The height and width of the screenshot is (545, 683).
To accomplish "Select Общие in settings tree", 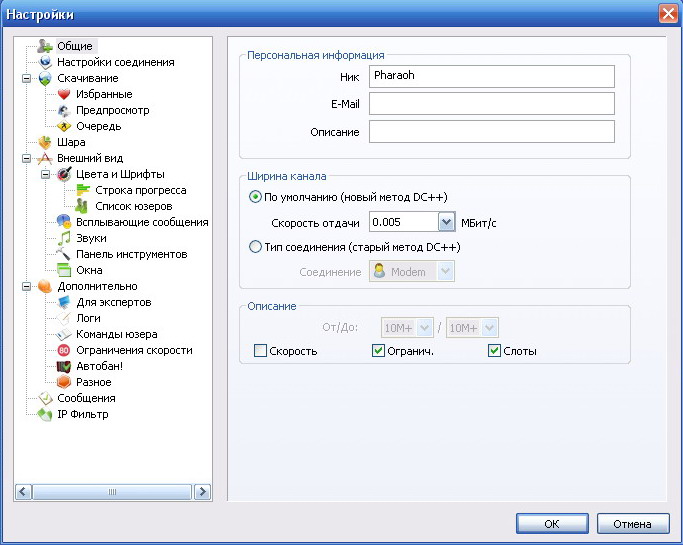I will click(75, 46).
